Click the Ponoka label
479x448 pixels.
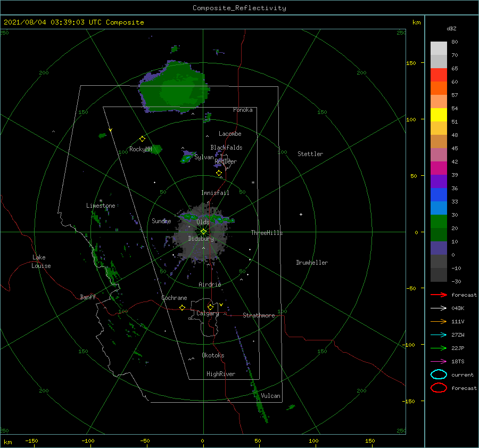click(243, 110)
